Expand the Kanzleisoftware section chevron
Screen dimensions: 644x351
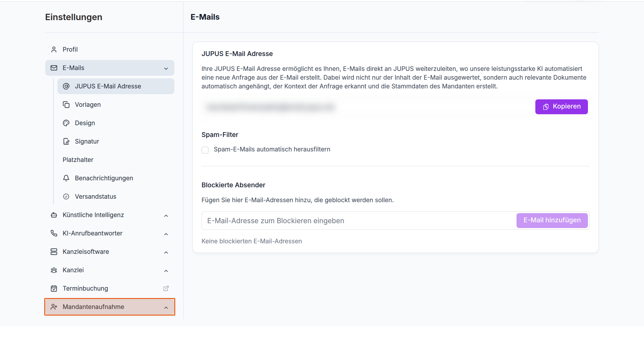click(166, 253)
